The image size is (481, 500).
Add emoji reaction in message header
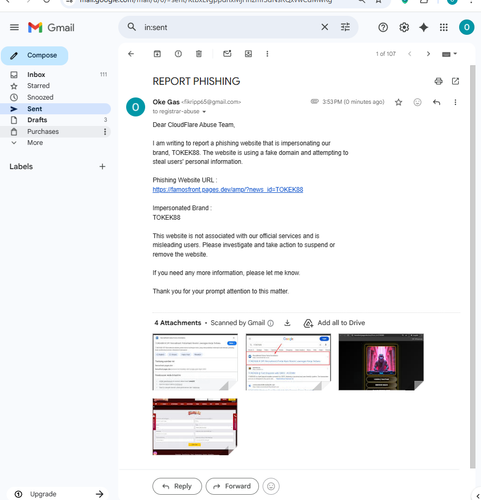coord(417,102)
